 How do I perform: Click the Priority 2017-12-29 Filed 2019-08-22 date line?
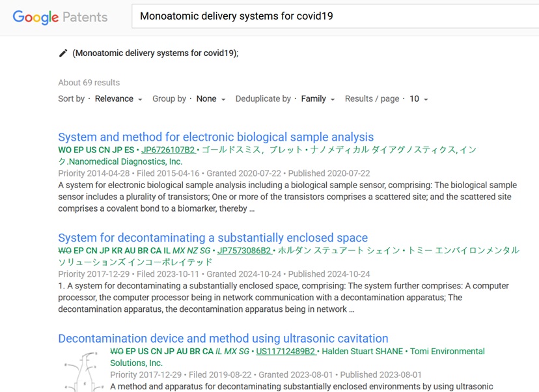pos(266,375)
